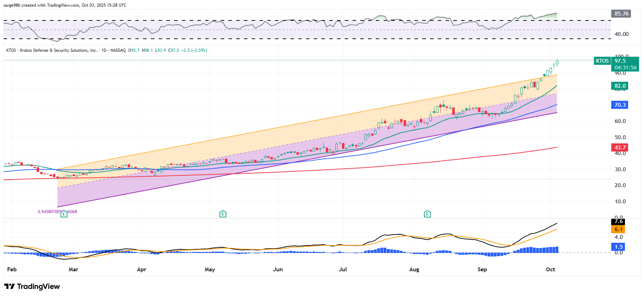Click the +2.59% change value in legend
The width and height of the screenshot is (644, 297).
[199, 50]
